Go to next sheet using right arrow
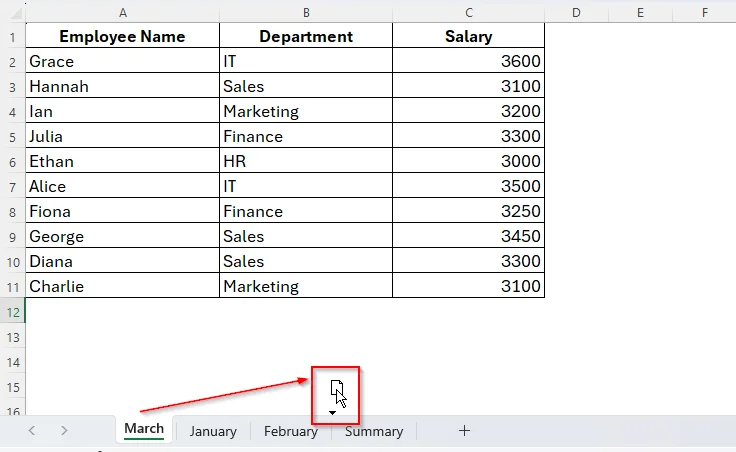Viewport: 736px width, 452px height. click(64, 430)
